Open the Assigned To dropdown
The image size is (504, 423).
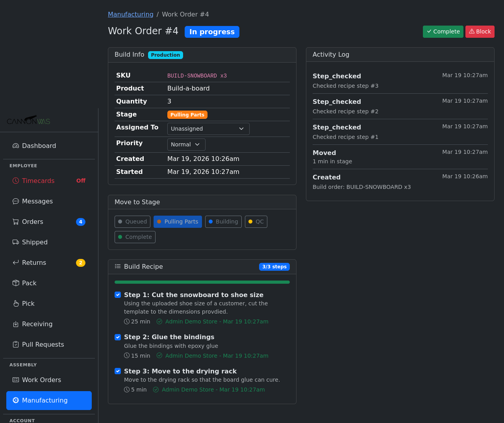[x=208, y=129]
